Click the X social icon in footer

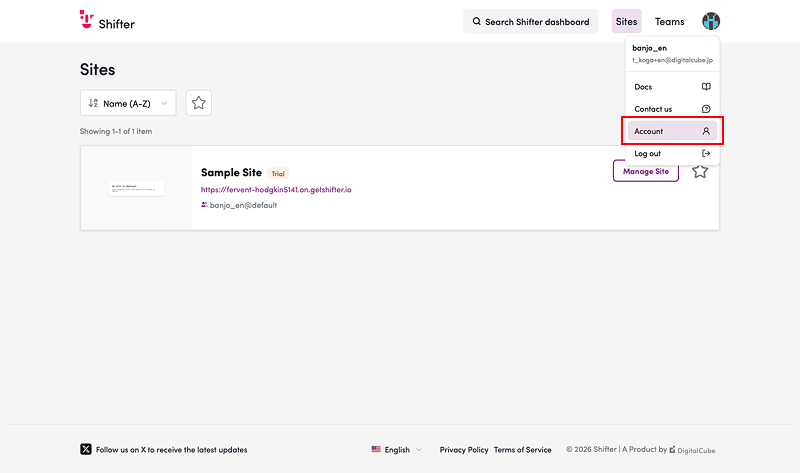(86, 449)
